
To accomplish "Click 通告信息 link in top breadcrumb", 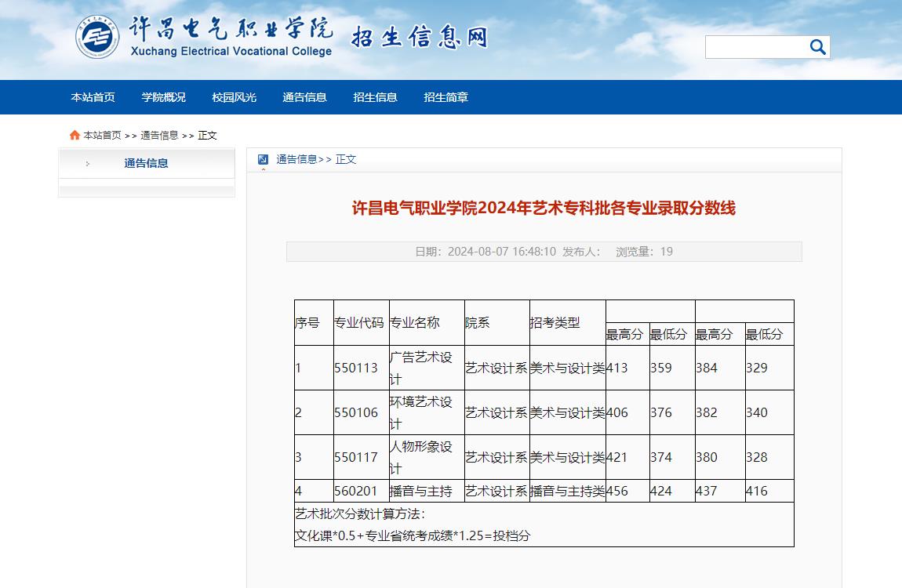I will tap(159, 136).
